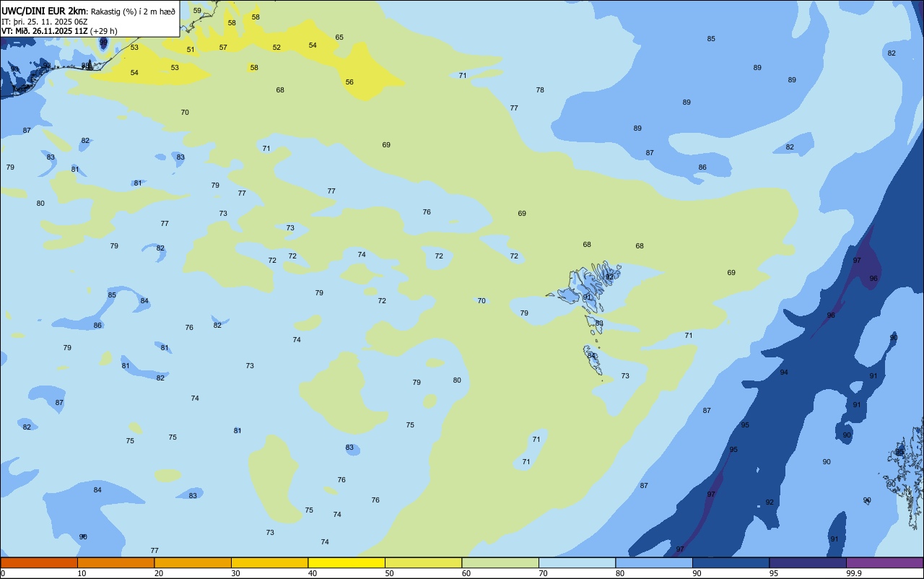The image size is (924, 579).
Task: Click the humidity value 59 near the title box
Action: [197, 11]
